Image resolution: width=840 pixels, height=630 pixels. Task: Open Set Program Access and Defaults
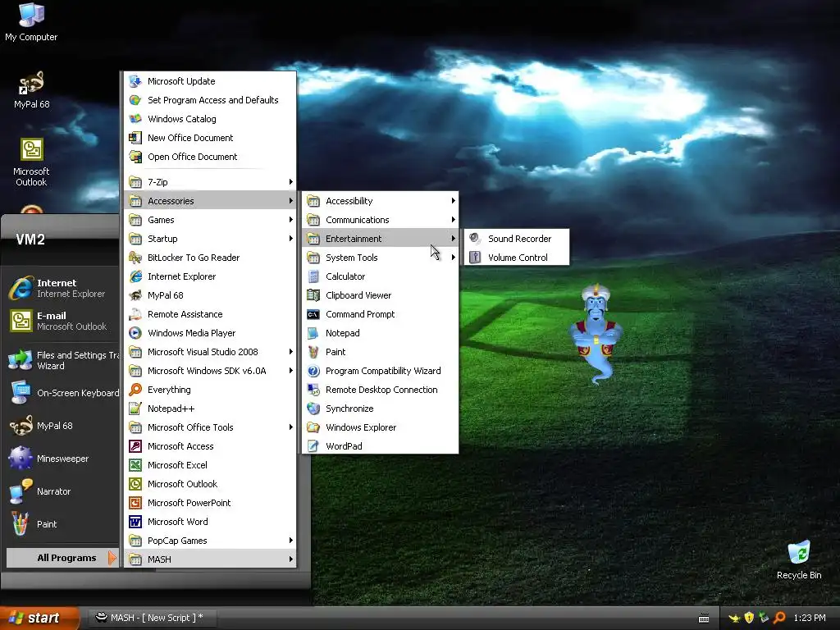(x=210, y=99)
